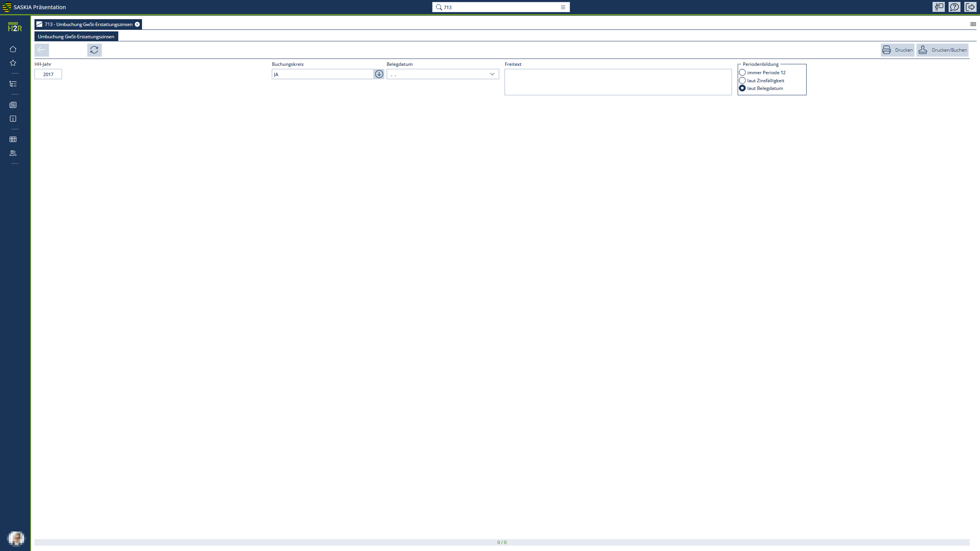Open the Favorites star icon
The height and width of the screenshot is (551, 980).
tap(13, 63)
